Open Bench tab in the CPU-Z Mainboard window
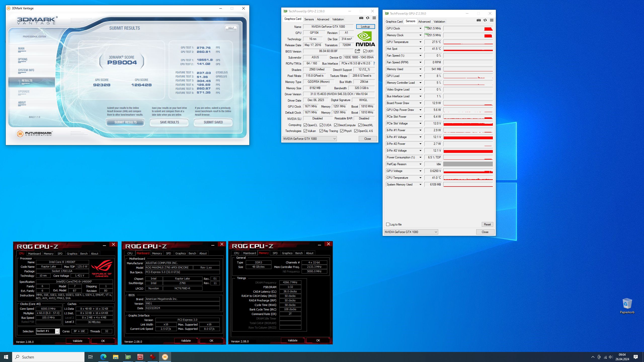 coord(192,253)
